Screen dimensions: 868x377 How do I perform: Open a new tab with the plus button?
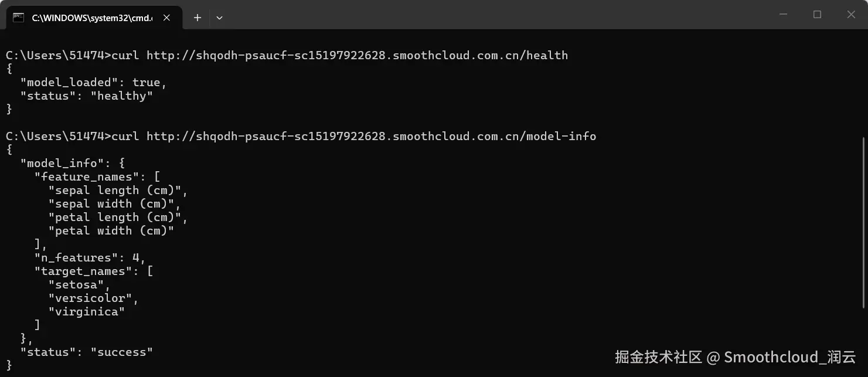(x=198, y=18)
